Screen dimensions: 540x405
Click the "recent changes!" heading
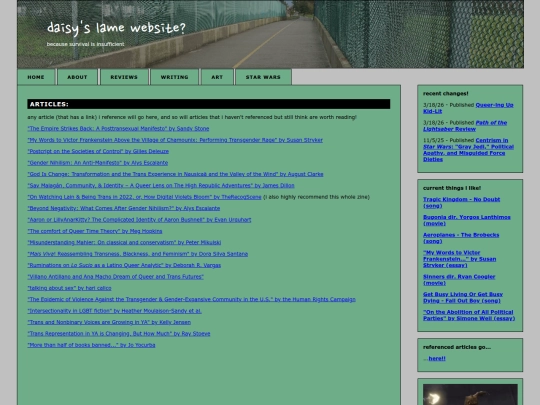tap(445, 93)
